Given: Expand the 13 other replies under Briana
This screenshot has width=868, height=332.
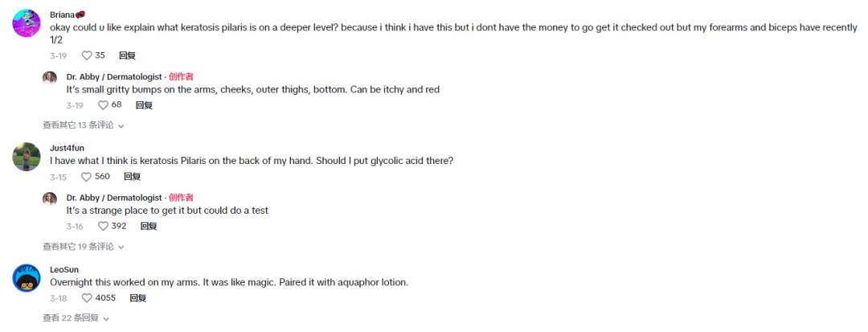Looking at the screenshot, I should pos(84,125).
